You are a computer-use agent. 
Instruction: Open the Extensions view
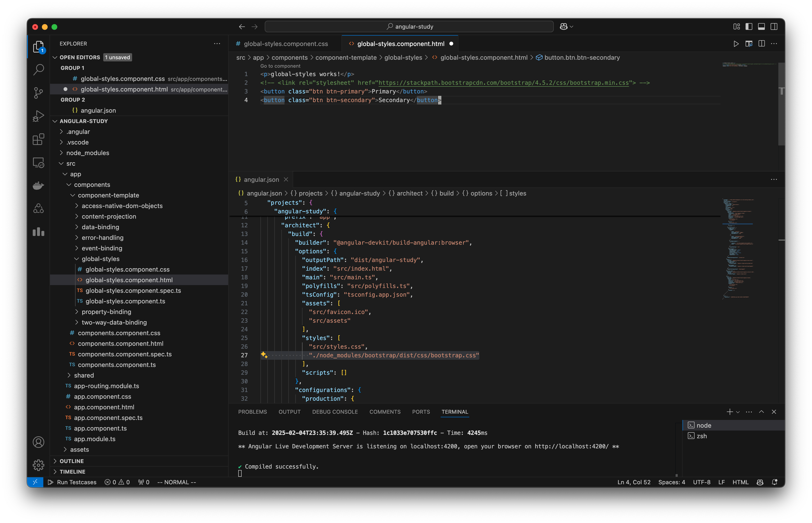coord(38,139)
